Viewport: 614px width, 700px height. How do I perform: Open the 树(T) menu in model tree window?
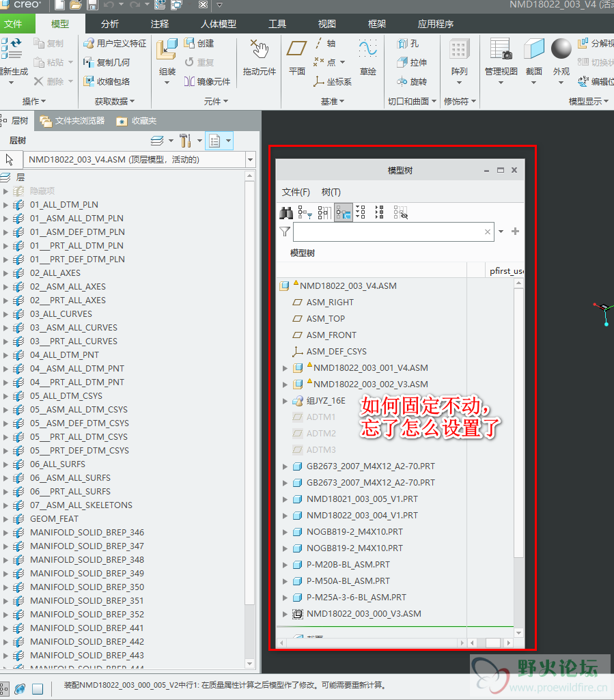[x=331, y=192]
